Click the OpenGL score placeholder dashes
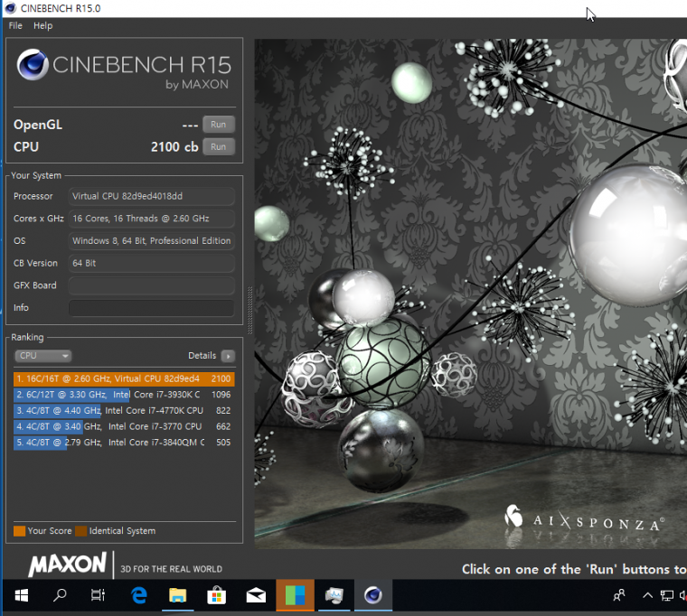687x616 pixels. pyautogui.click(x=190, y=126)
